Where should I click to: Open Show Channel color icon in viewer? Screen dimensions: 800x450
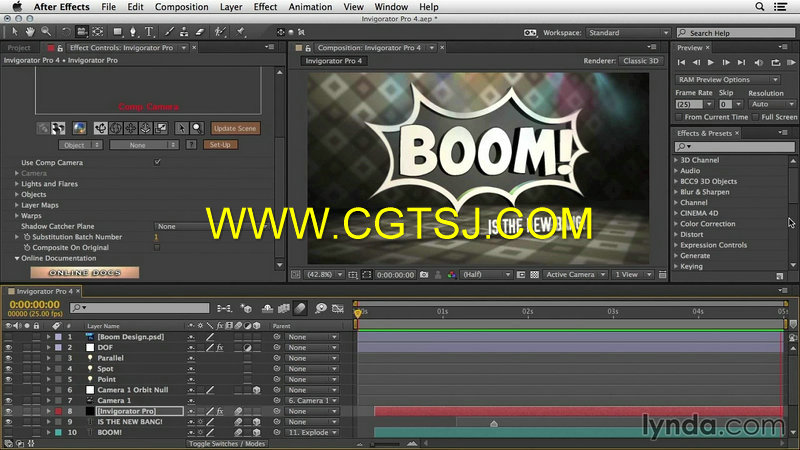[x=452, y=274]
